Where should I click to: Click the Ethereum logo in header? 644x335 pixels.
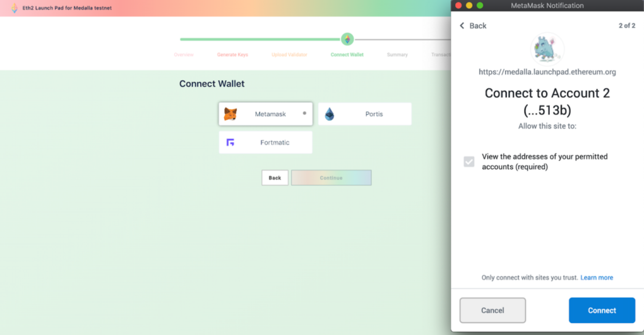tap(14, 8)
